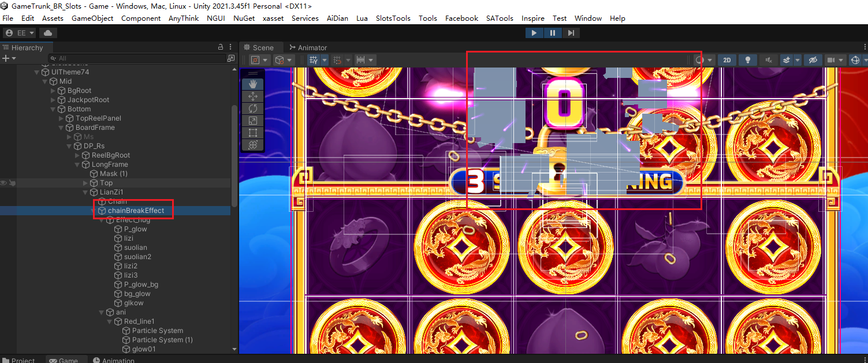
Task: Select the Rotate tool in Scene
Action: (x=252, y=108)
